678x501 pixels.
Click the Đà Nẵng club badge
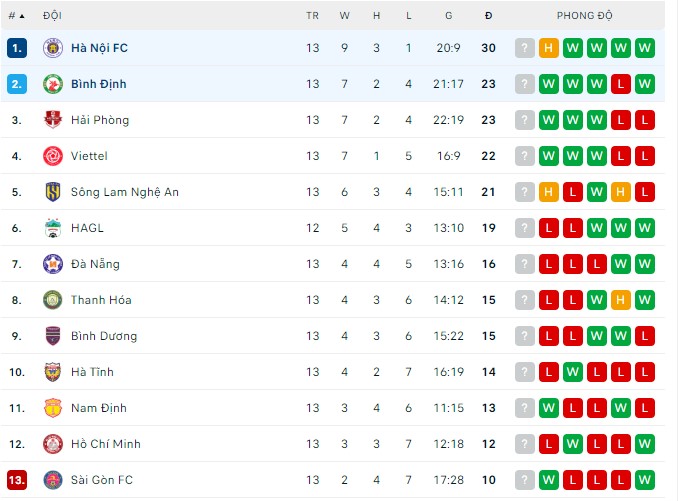coord(52,264)
